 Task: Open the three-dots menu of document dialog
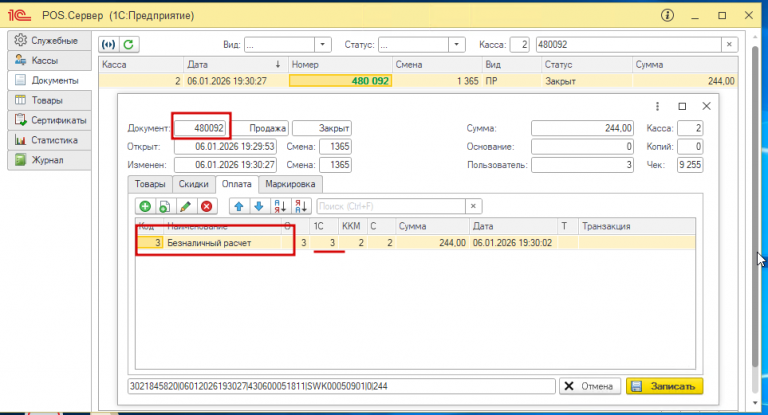(657, 106)
